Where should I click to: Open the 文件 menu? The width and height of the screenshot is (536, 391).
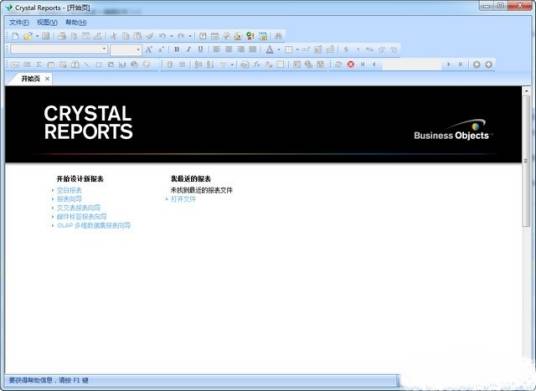point(19,23)
